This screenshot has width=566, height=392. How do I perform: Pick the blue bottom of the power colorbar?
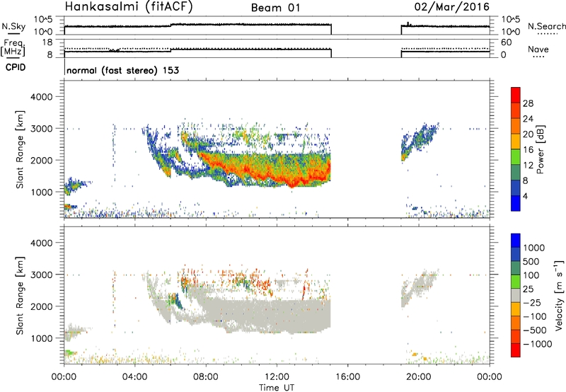[x=516, y=203]
